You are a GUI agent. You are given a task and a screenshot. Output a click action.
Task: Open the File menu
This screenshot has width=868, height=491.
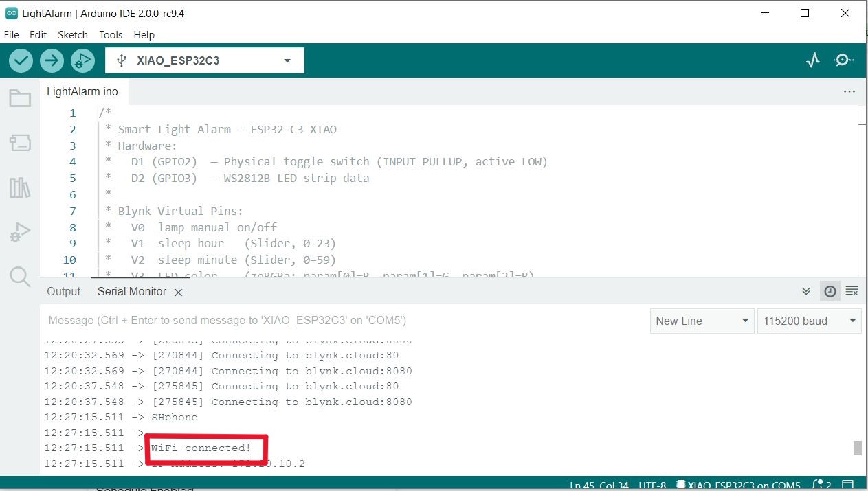pos(12,34)
